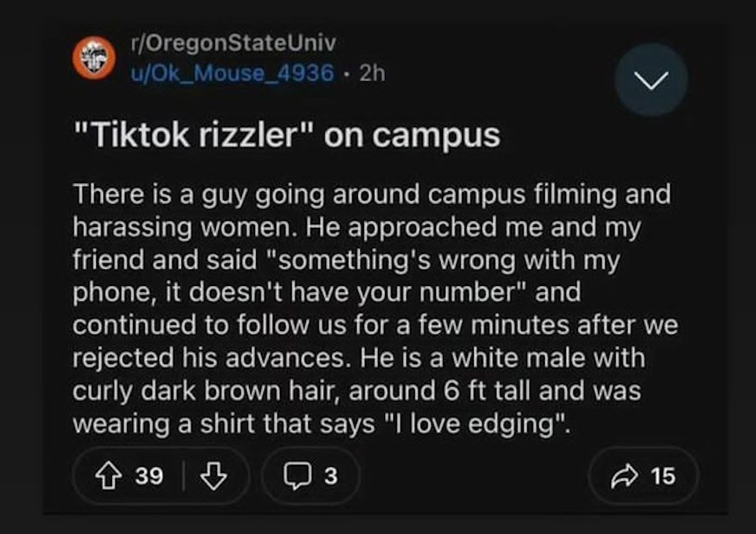The image size is (756, 534).
Task: Click the 15 shares count
Action: 663,477
